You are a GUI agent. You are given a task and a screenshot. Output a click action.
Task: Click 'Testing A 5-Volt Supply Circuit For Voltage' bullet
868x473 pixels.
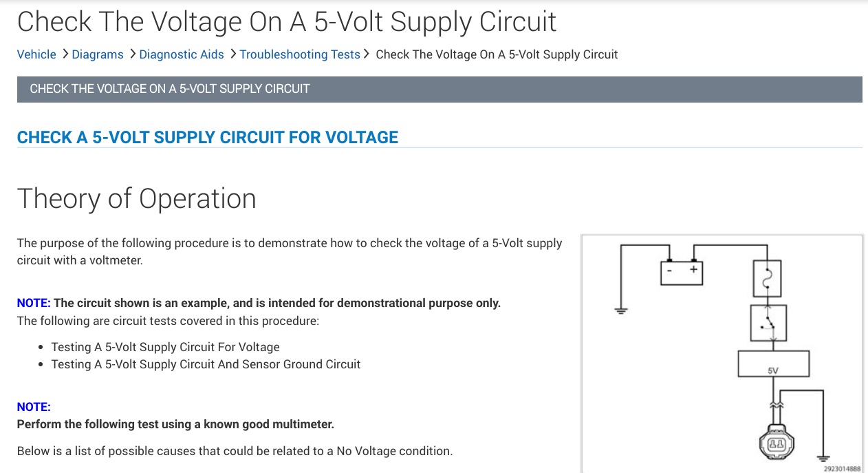[165, 347]
